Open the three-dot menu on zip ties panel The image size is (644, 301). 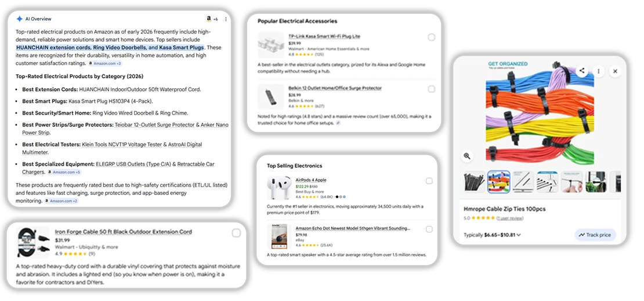tap(599, 71)
